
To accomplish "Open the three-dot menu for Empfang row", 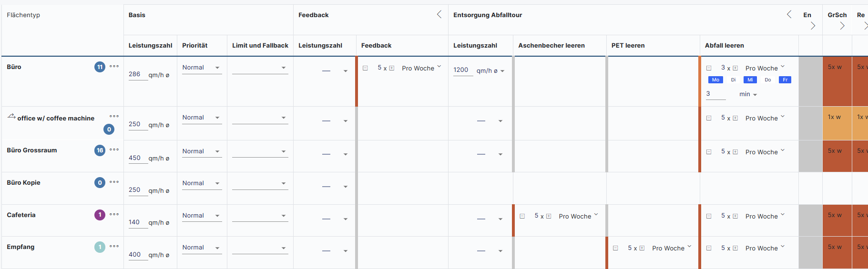I will point(114,246).
